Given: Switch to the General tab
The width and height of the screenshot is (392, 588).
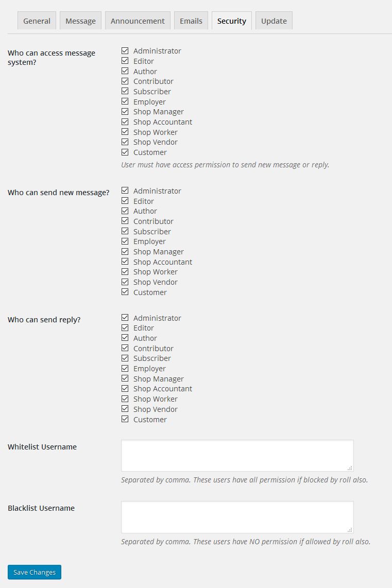Looking at the screenshot, I should pos(37,21).
